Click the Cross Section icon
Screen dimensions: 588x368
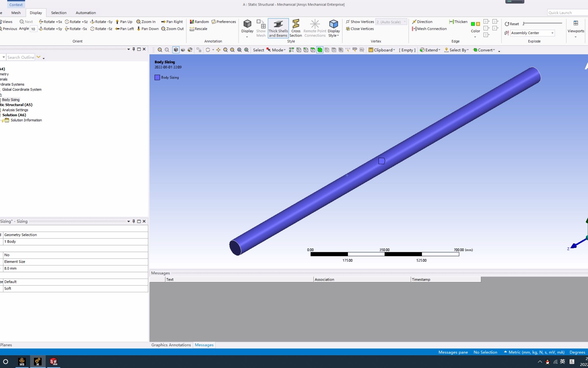pyautogui.click(x=296, y=28)
